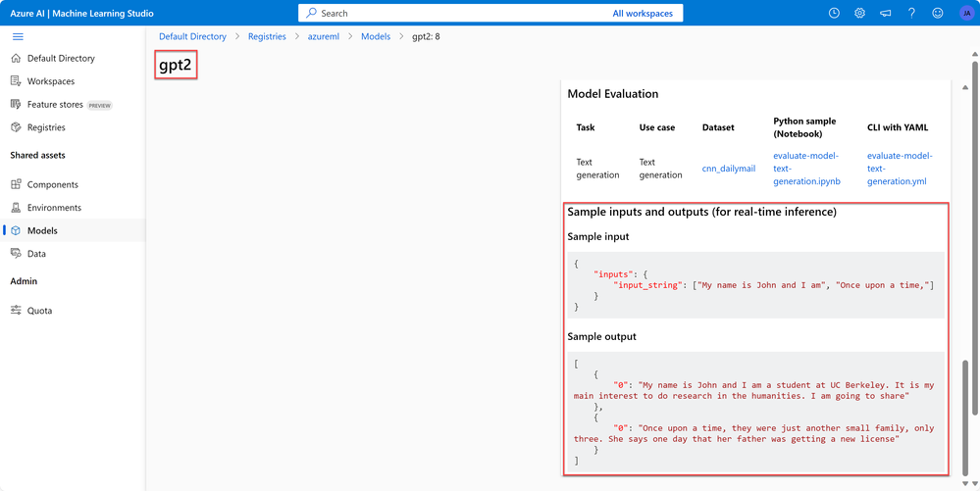Click the Model Evaluation heading
980x491 pixels.
point(612,94)
